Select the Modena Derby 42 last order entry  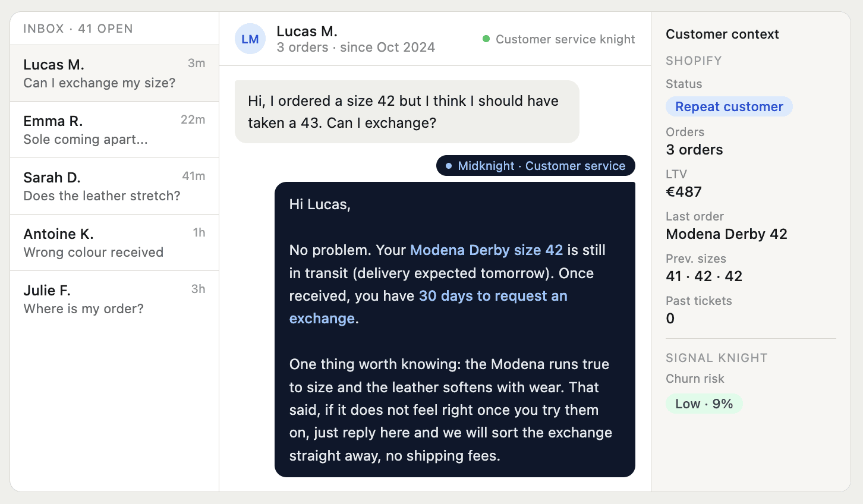coord(726,234)
